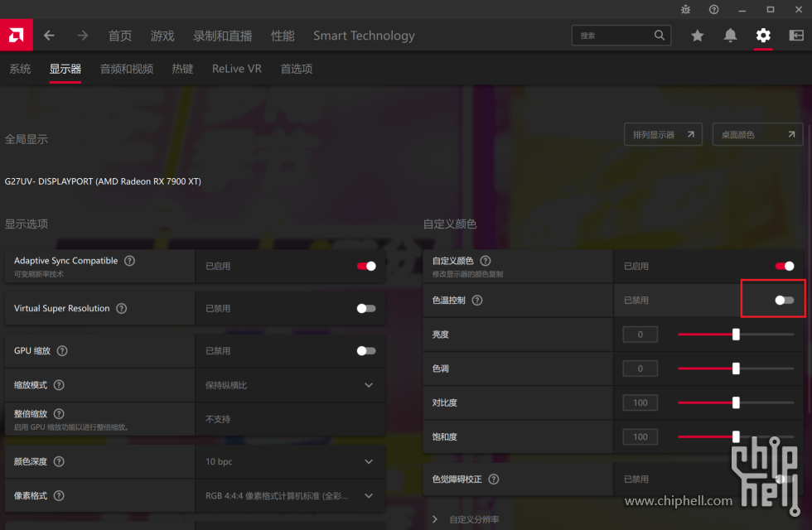Switch to 显示器 tab
Viewport: 812px width, 530px height.
pos(65,69)
